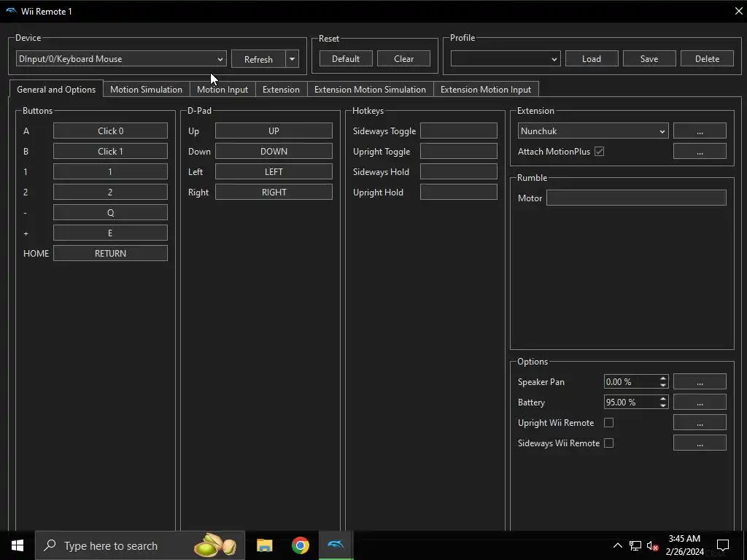Increase the Speaker Pan value with up arrow
This screenshot has width=747, height=560.
663,378
